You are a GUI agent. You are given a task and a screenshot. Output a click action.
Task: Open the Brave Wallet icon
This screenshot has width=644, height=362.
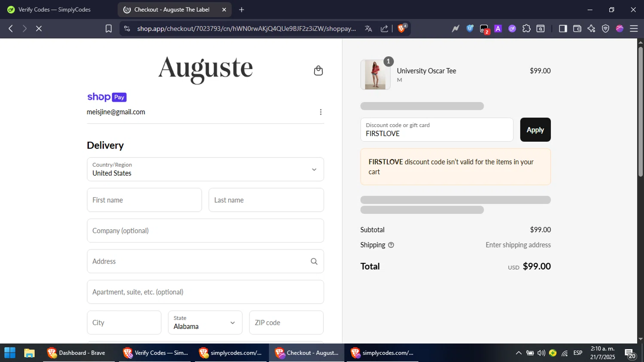coord(577,29)
